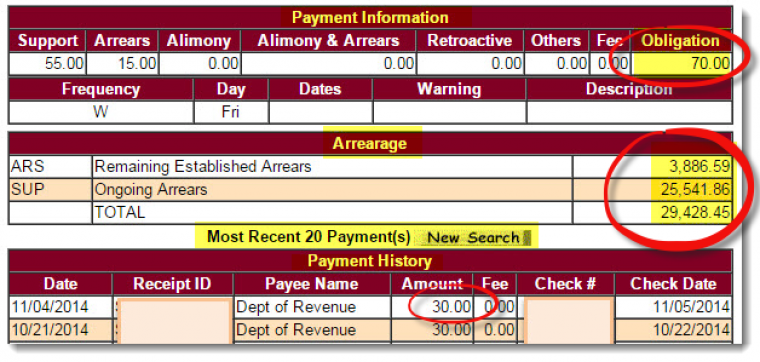Click the total amount 29,428.45

695,212
